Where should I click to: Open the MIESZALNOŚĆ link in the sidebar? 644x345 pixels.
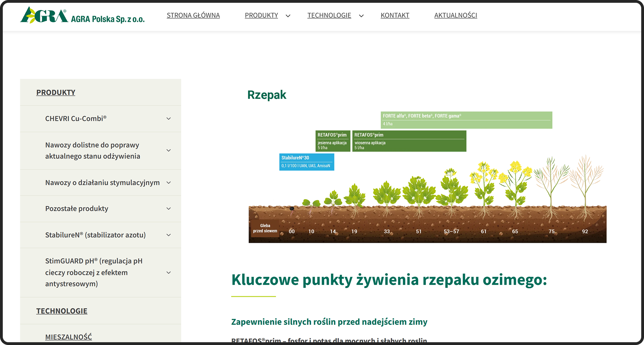coord(68,337)
